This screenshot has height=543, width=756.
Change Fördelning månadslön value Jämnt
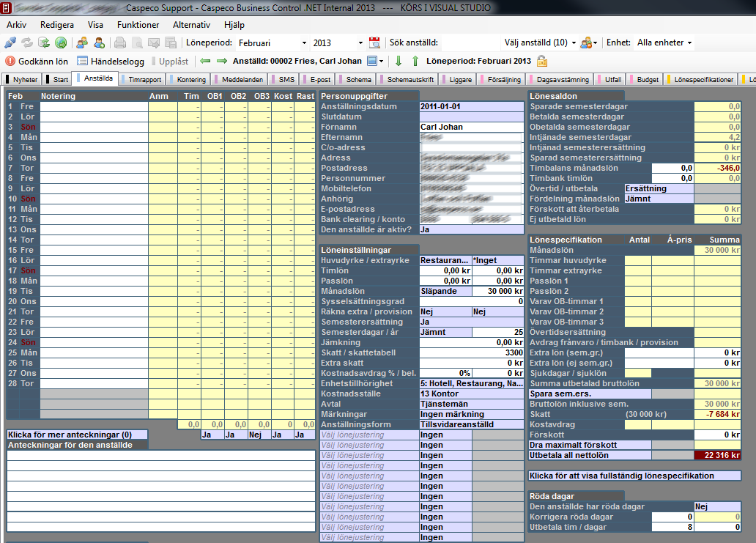click(x=659, y=199)
